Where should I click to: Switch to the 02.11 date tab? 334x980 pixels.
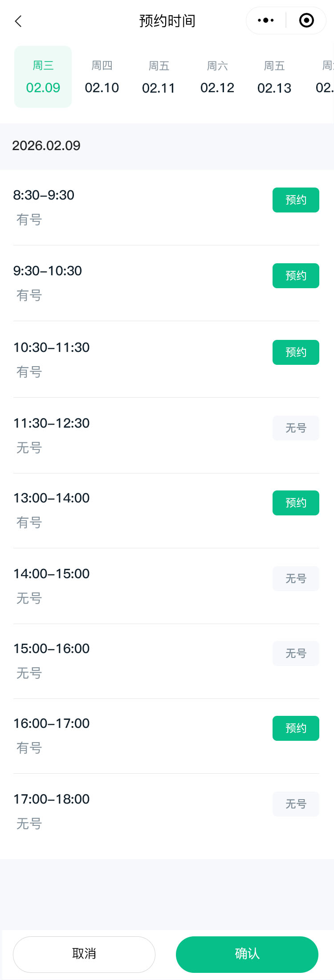point(159,77)
